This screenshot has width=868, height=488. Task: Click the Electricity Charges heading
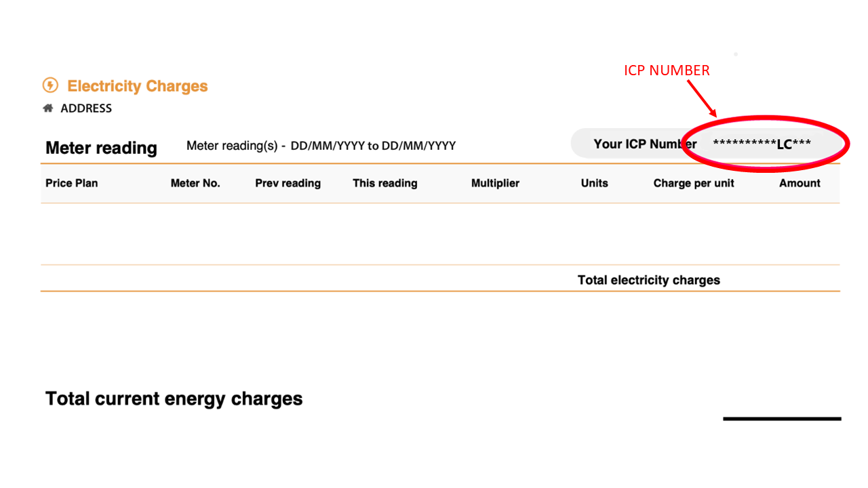point(137,86)
